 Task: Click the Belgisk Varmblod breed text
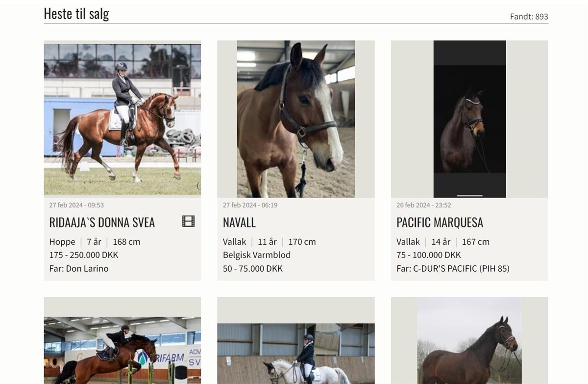coord(257,255)
